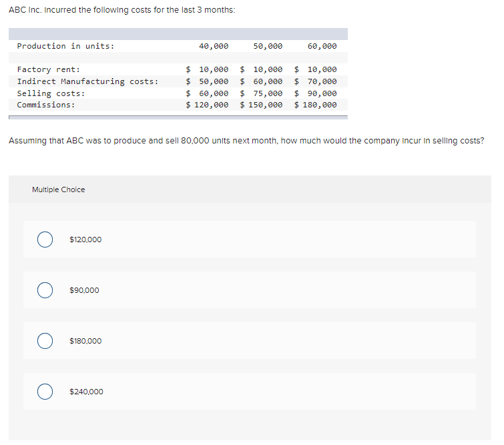Click the 'Selling costs:' row label

point(51,93)
